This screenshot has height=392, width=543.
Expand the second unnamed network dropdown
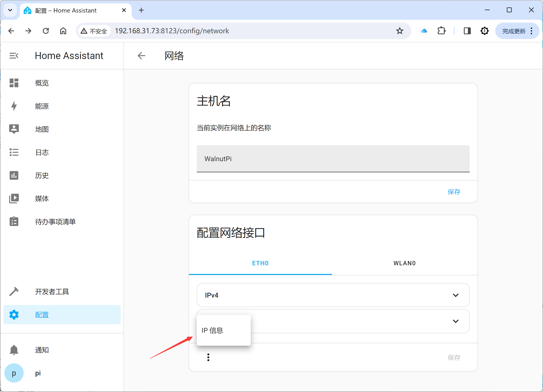(455, 321)
